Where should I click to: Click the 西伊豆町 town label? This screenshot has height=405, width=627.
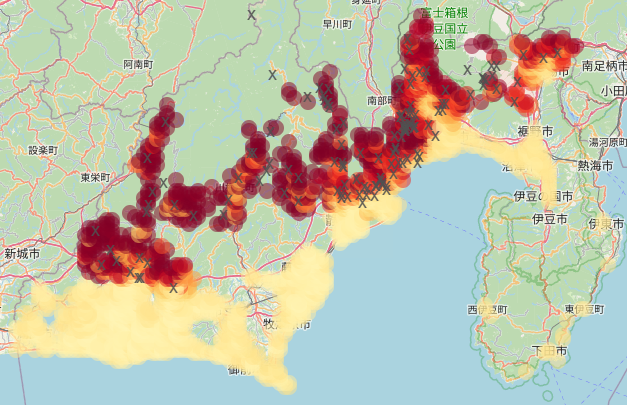486,310
